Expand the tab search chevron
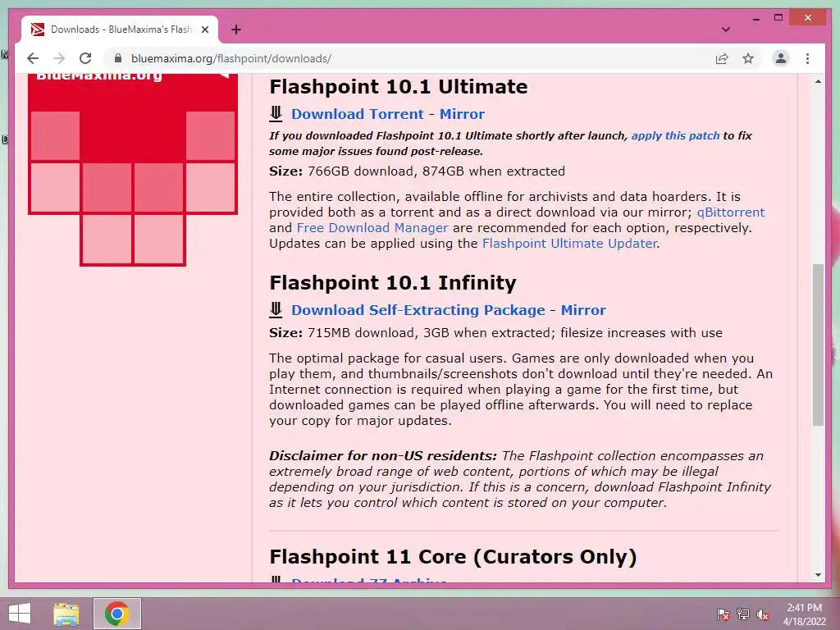The image size is (840, 630). pos(725,30)
